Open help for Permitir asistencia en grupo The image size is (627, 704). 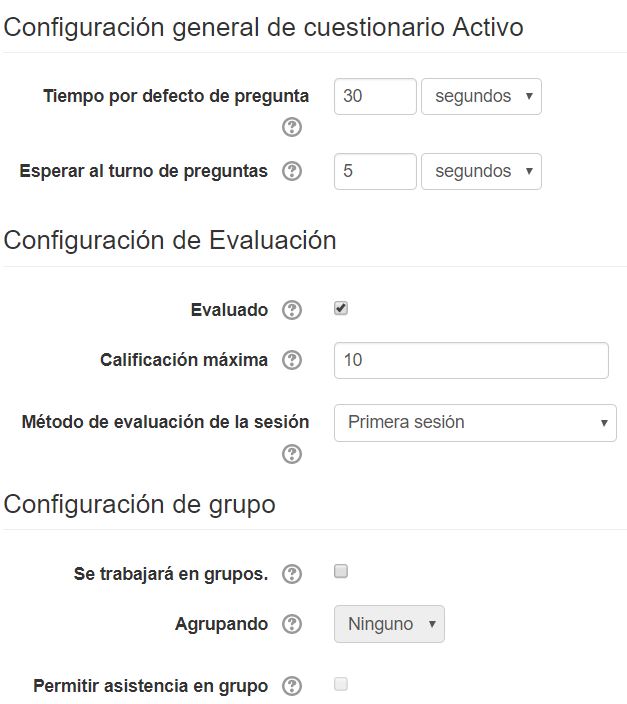point(292,686)
